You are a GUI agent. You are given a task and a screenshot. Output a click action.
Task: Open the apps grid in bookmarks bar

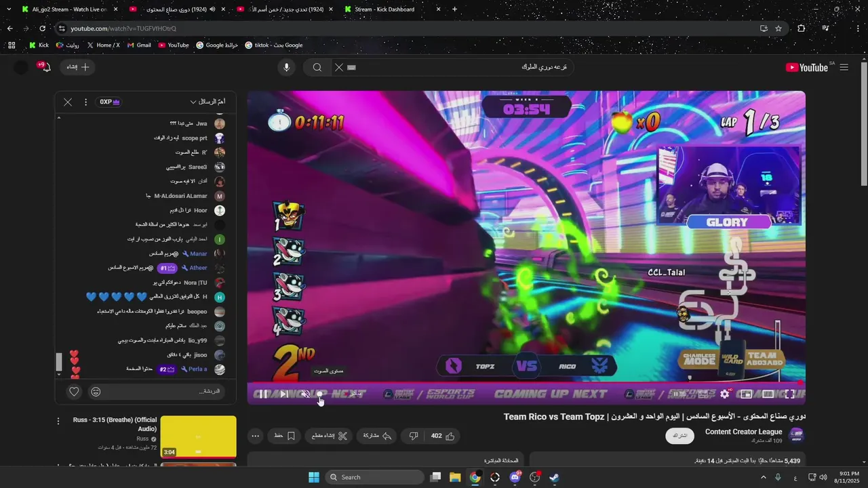[x=12, y=45]
